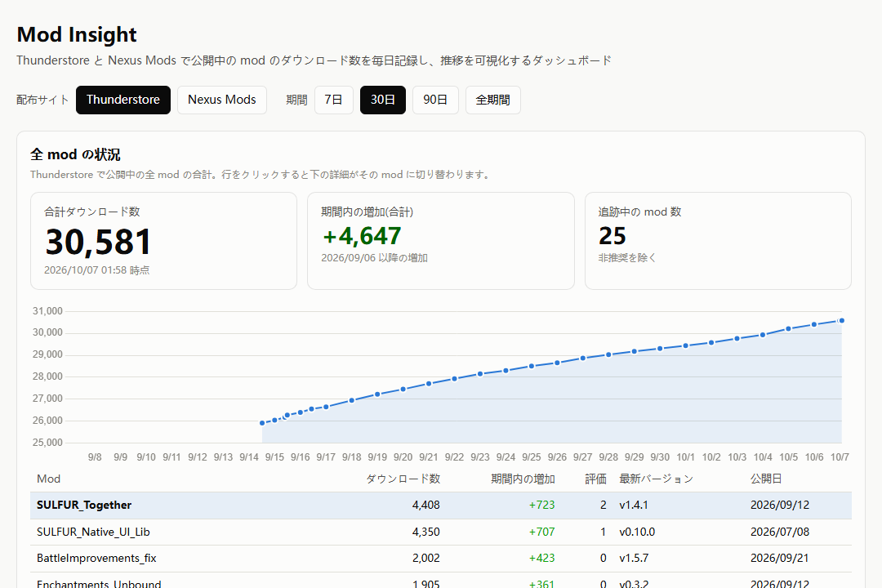
Task: Click the 期間内の増加 column header
Action: tap(523, 479)
